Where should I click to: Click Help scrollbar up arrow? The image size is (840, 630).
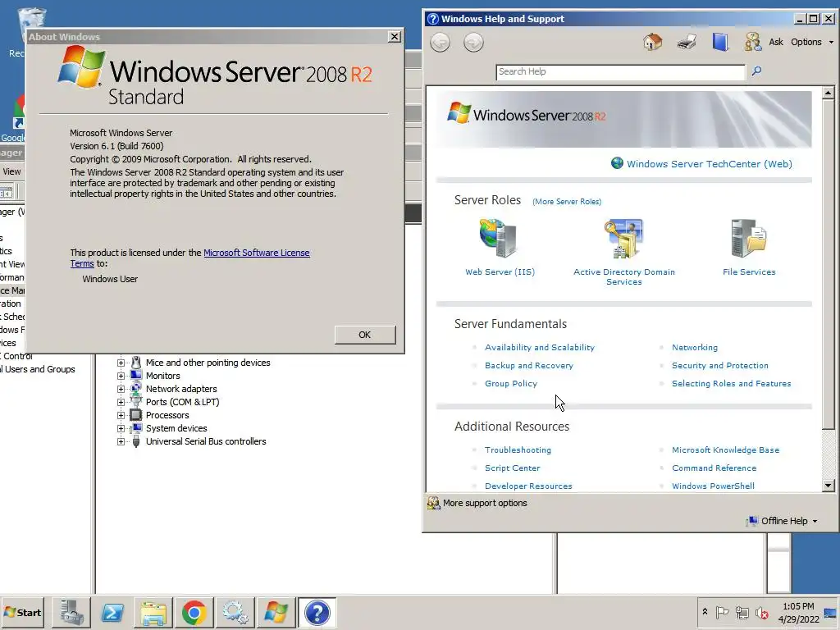point(828,93)
